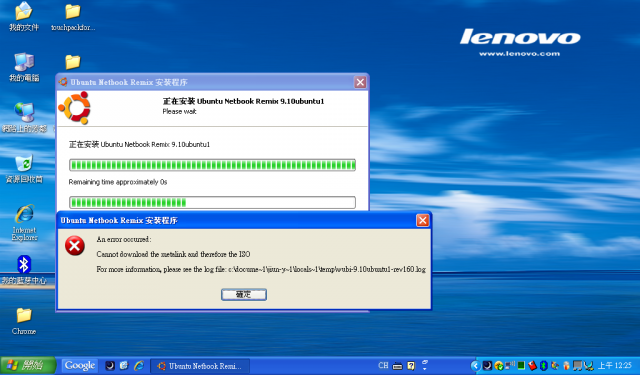Open language bar options dropdown arrow

tap(424, 368)
